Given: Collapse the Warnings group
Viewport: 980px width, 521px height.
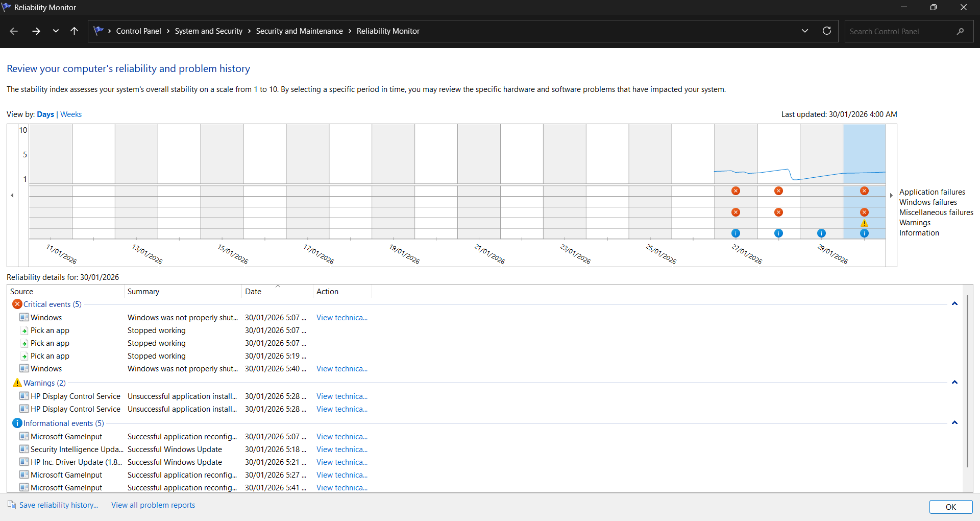Looking at the screenshot, I should (x=954, y=383).
